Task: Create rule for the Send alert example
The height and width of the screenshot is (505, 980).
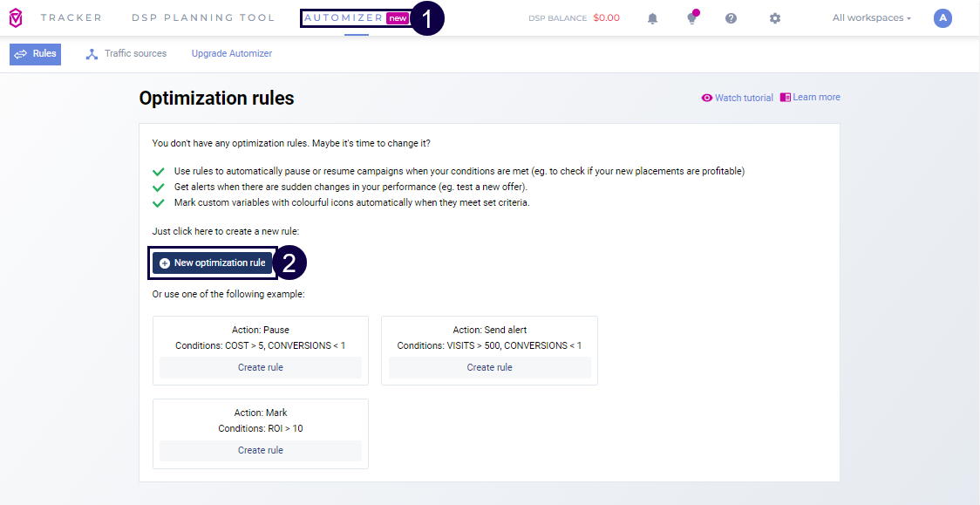Action: (x=489, y=367)
